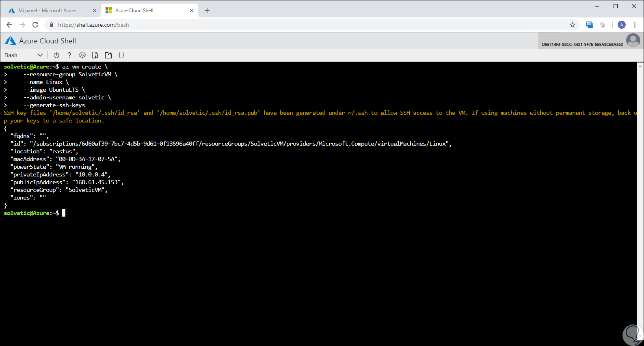Open a new session with the toolbar icon

coord(108,55)
